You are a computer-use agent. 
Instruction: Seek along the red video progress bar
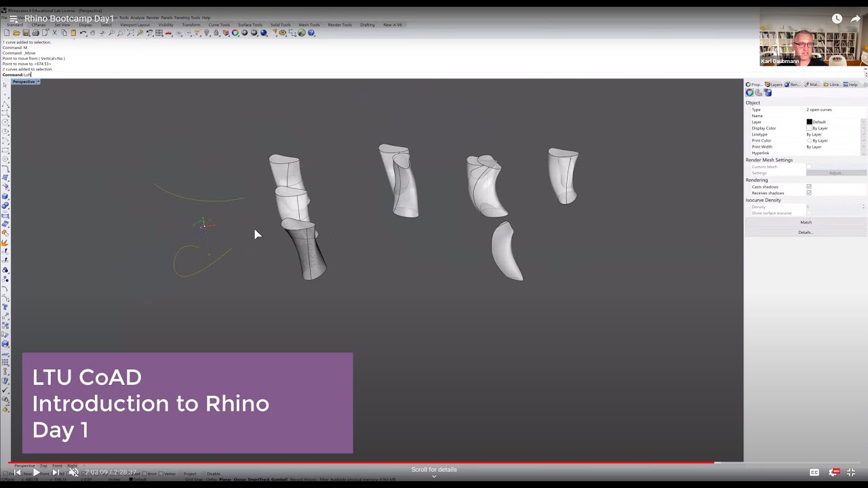(x=361, y=463)
